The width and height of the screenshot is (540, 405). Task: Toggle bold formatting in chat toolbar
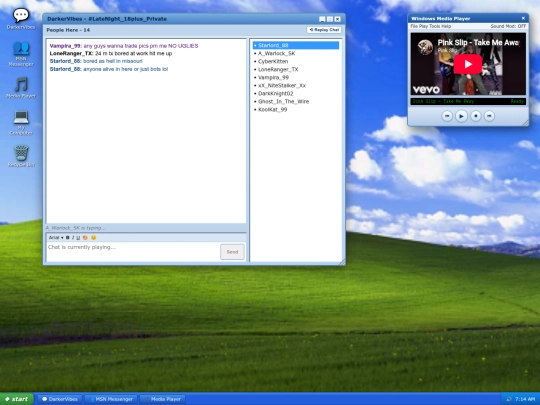pyautogui.click(x=68, y=238)
